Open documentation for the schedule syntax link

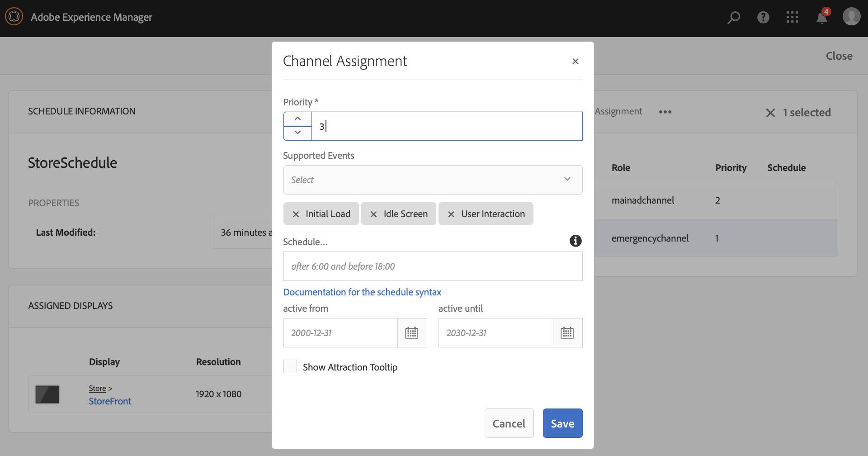[x=362, y=292]
